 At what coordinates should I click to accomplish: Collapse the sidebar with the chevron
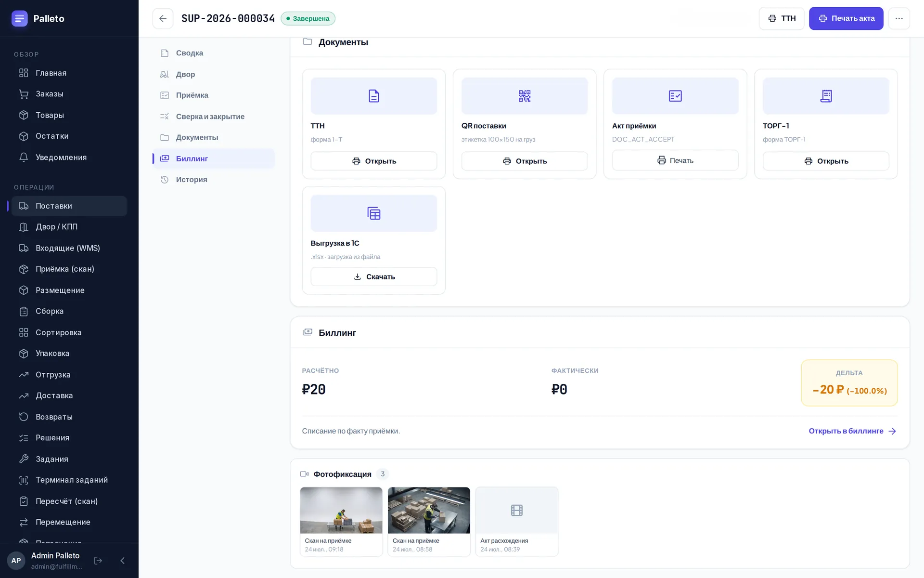[122, 561]
